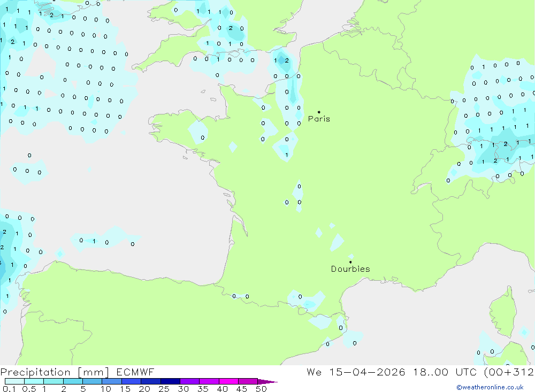
Task: Click the ECMWF model label
Action: pyautogui.click(x=135, y=372)
